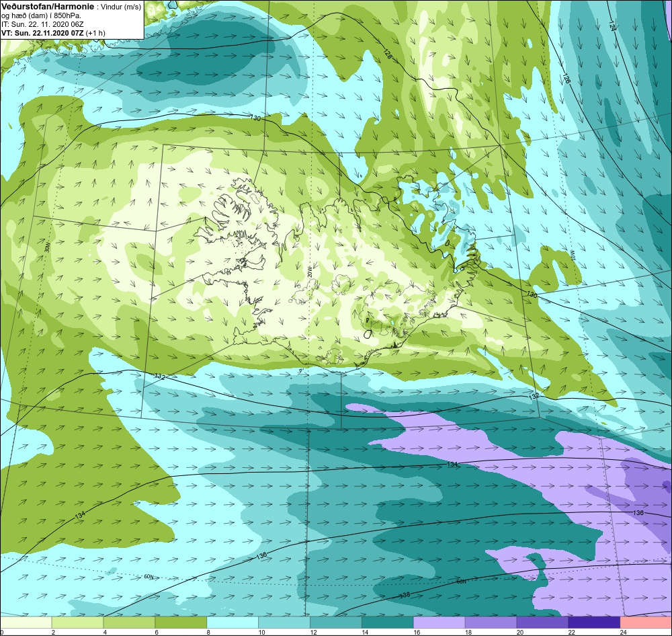Click the 14–16 m/s dark teal legend swatch
The width and height of the screenshot is (672, 636).
388,623
